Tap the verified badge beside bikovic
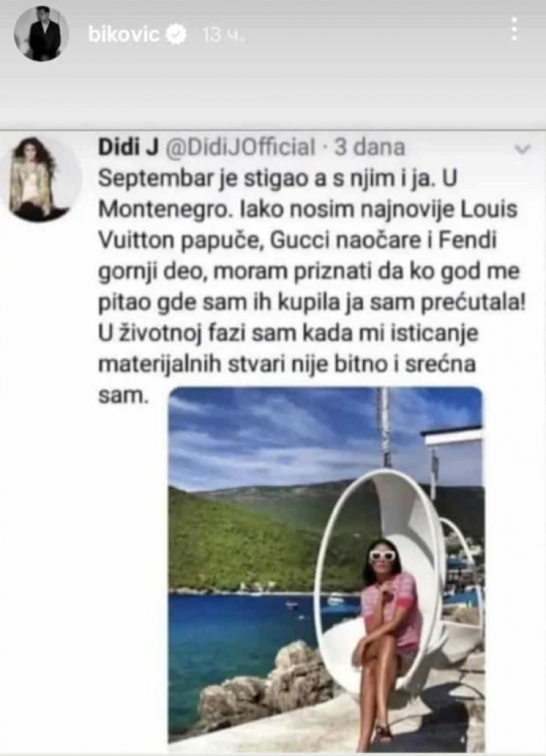 (176, 35)
